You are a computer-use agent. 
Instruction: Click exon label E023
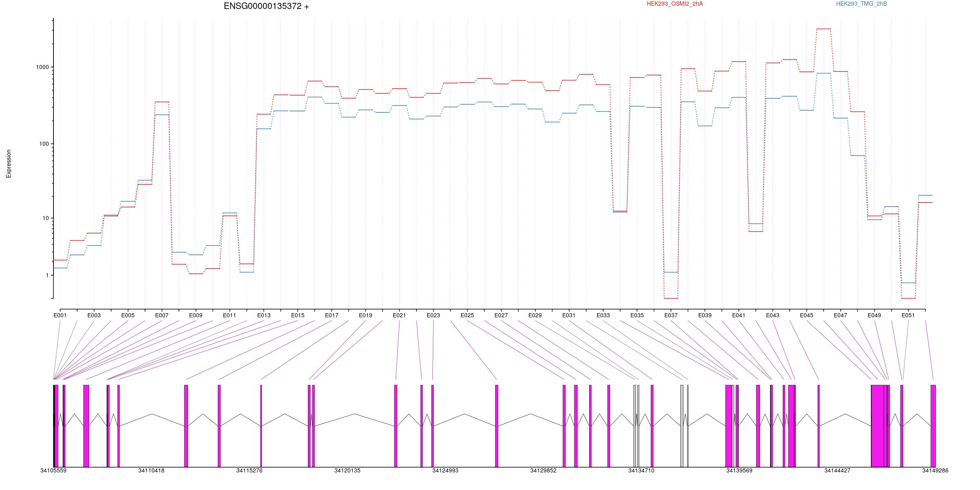[x=433, y=315]
